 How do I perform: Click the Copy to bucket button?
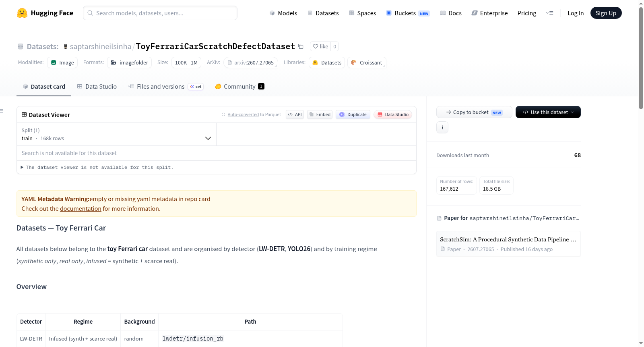click(474, 112)
